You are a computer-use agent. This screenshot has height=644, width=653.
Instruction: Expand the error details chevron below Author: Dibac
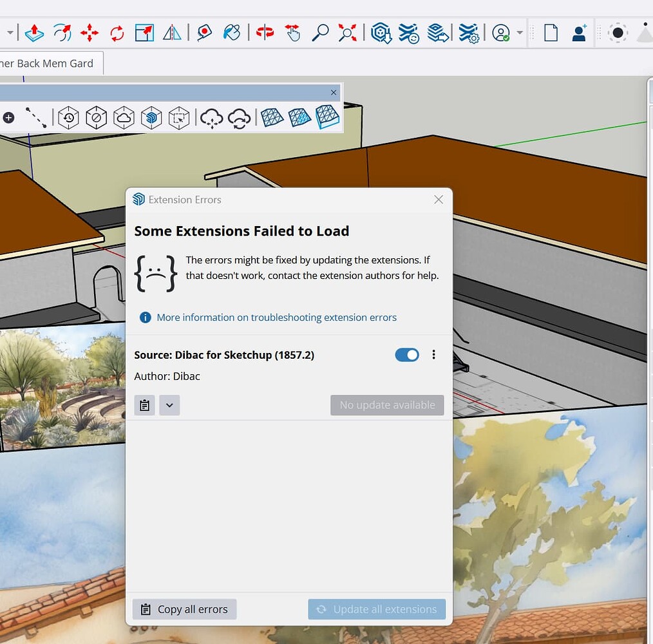point(169,405)
